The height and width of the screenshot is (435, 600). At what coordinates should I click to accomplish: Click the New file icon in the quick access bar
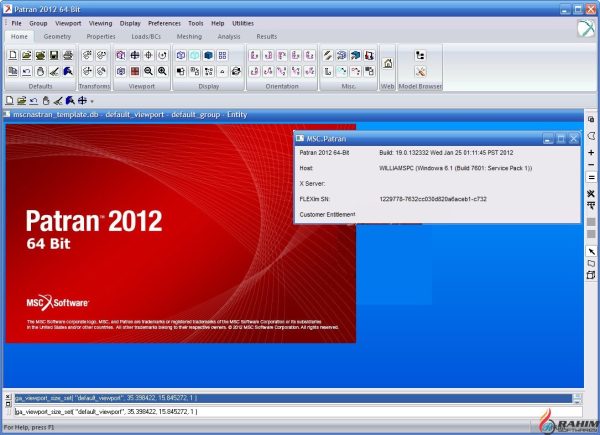pyautogui.click(x=10, y=101)
